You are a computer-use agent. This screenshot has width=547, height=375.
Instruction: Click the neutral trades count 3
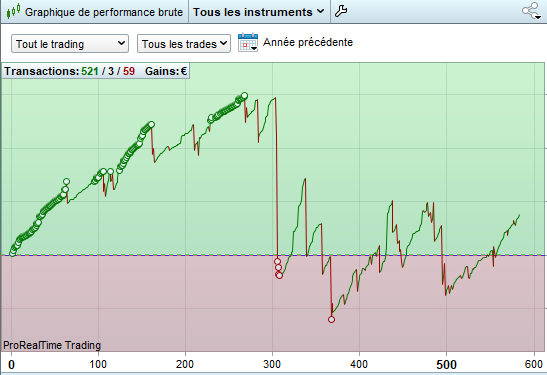pos(111,71)
